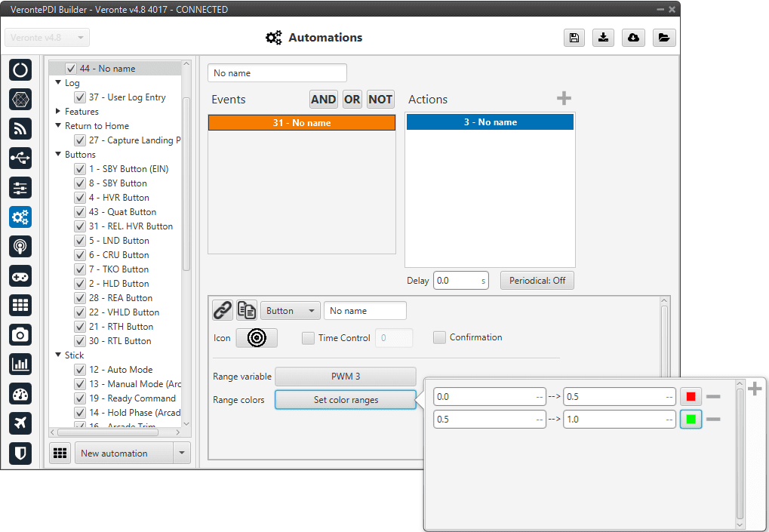Expand the Features tree group
The height and width of the screenshot is (532, 769).
58,112
